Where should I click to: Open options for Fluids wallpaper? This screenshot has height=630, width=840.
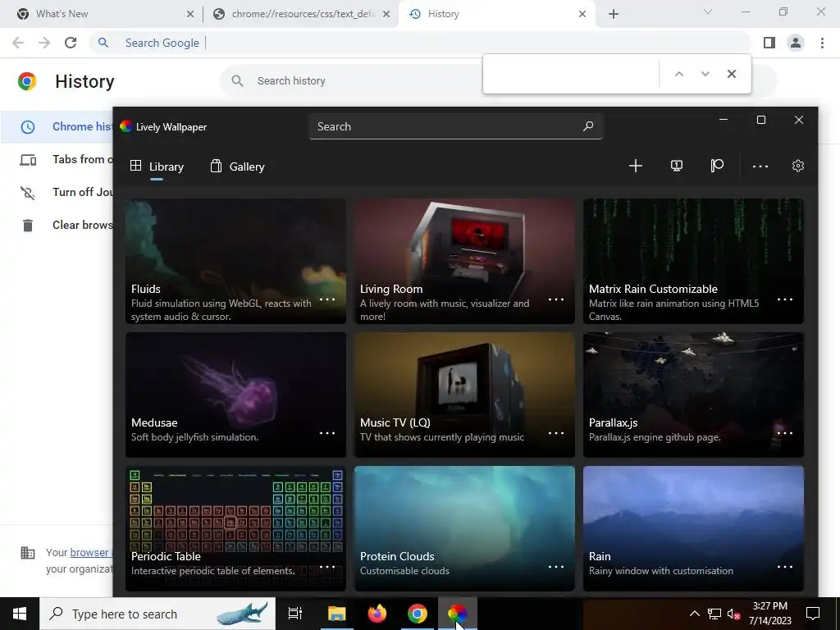click(x=327, y=299)
